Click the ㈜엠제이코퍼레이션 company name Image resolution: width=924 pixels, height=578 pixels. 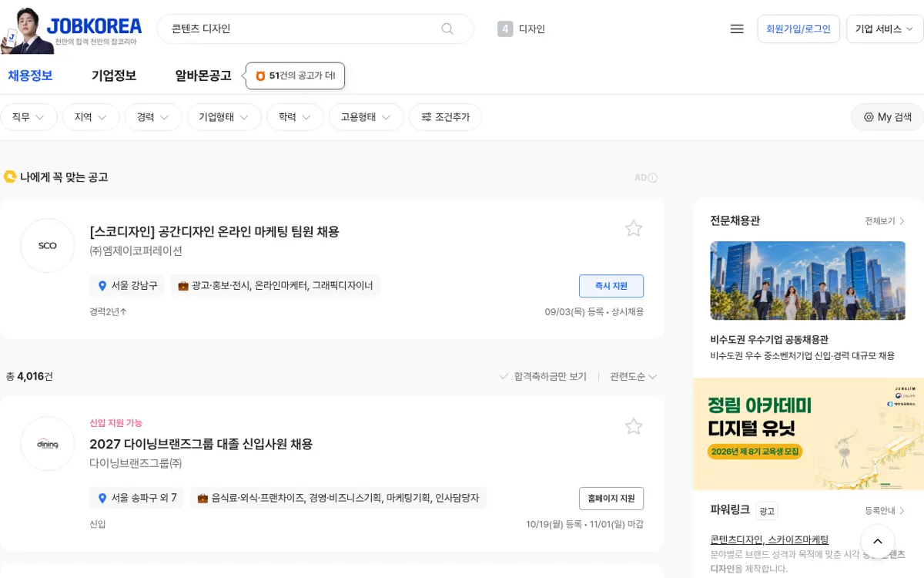click(x=136, y=251)
